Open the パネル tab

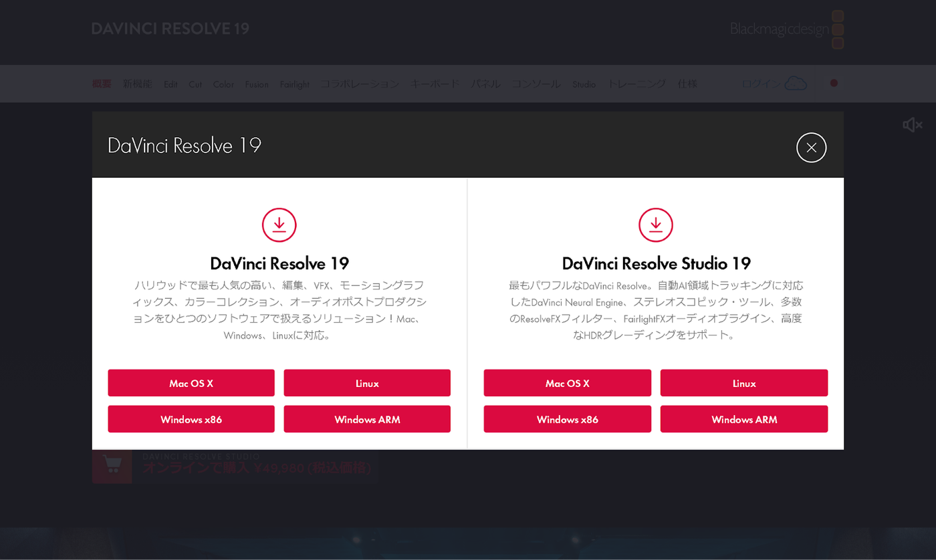[486, 84]
